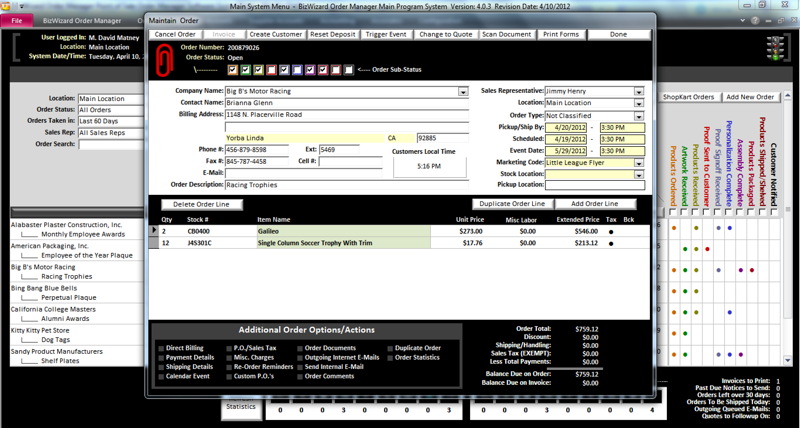Image resolution: width=800 pixels, height=428 pixels.
Task: Click the red paperclip attachment icon
Action: (164, 60)
